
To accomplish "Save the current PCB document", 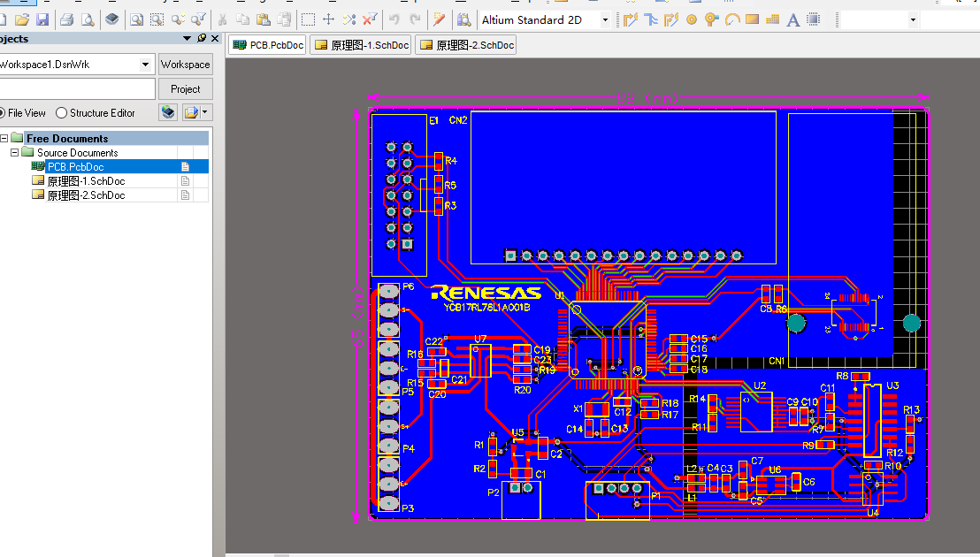I will click(42, 20).
